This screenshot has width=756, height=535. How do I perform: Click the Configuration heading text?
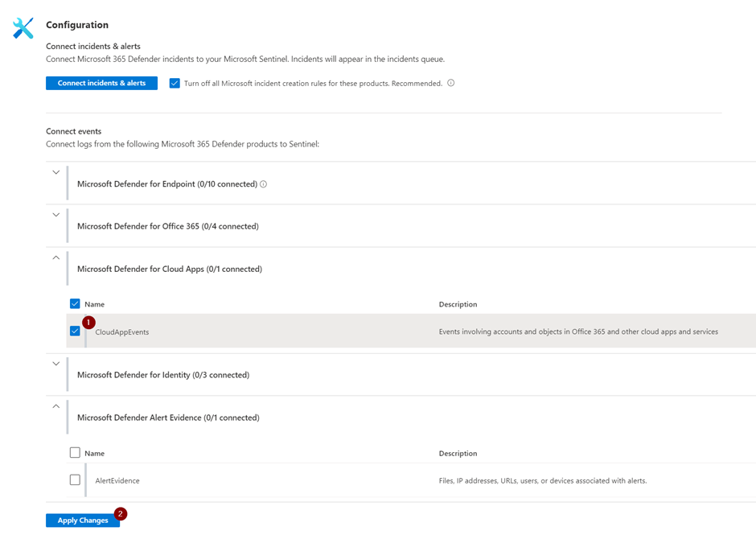point(77,25)
